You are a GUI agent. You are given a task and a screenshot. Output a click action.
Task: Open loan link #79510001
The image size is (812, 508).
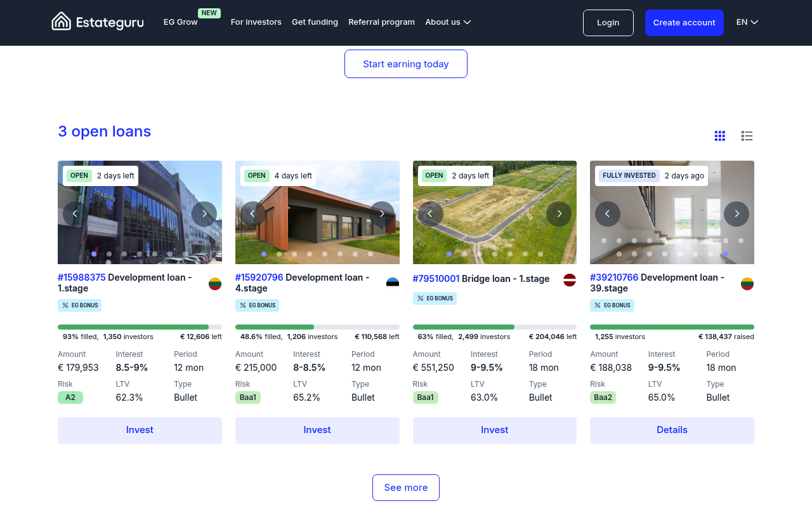click(436, 279)
